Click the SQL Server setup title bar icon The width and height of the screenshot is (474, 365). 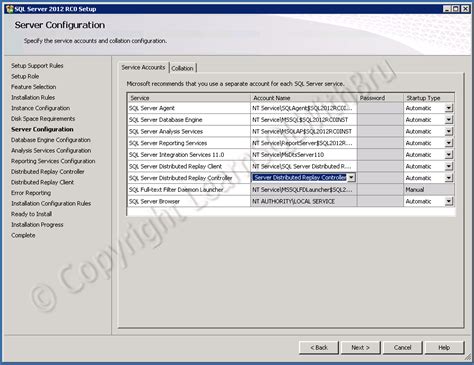point(9,9)
